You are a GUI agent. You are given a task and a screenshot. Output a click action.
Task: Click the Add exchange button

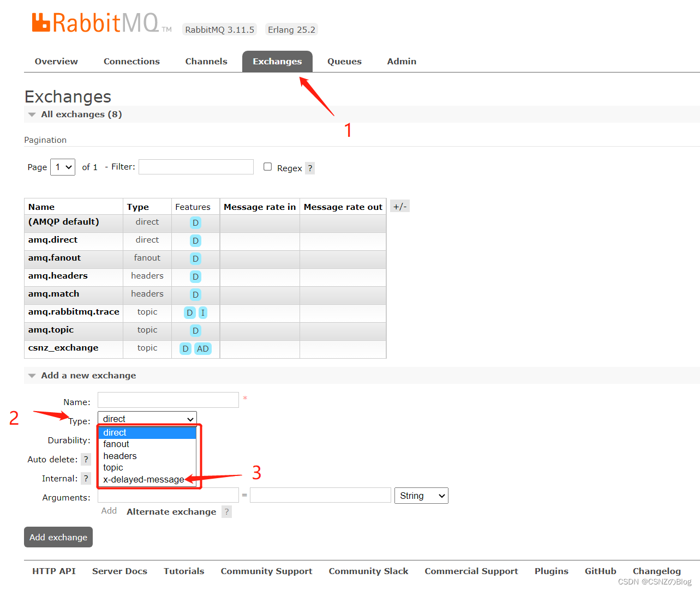pyautogui.click(x=58, y=537)
